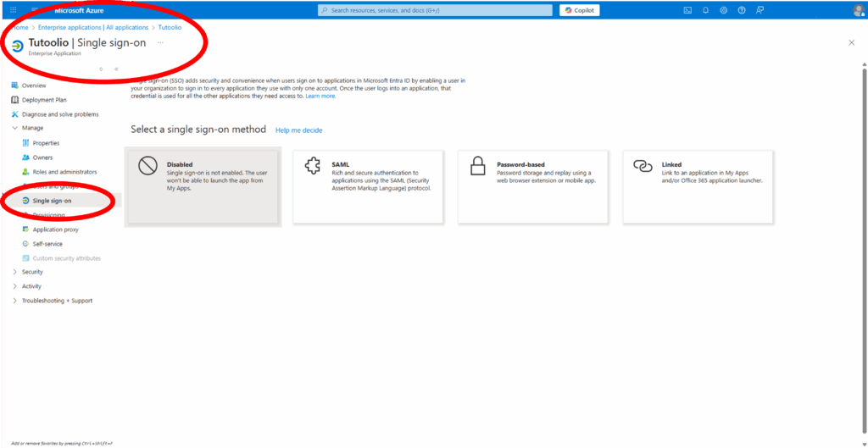Click the Help me decide link
The width and height of the screenshot is (868, 448).
[299, 130]
